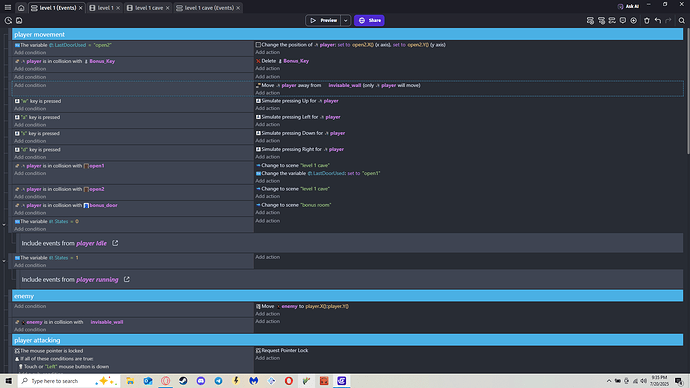Redo the last change
690x388 pixels.
coord(668,20)
